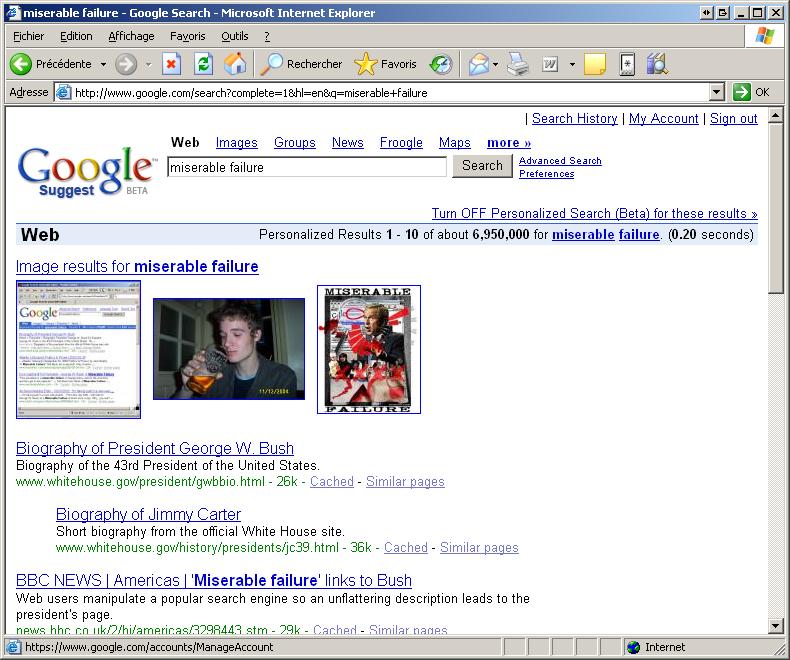Click the Internet zone globe icon
The width and height of the screenshot is (790, 660).
[633, 647]
